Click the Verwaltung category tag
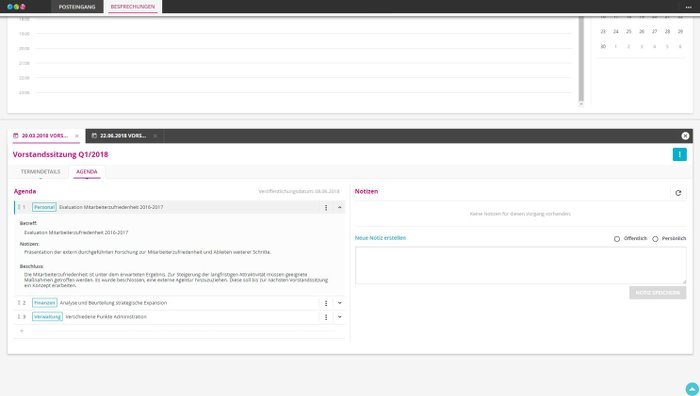This screenshot has width=700, height=396. coord(47,317)
